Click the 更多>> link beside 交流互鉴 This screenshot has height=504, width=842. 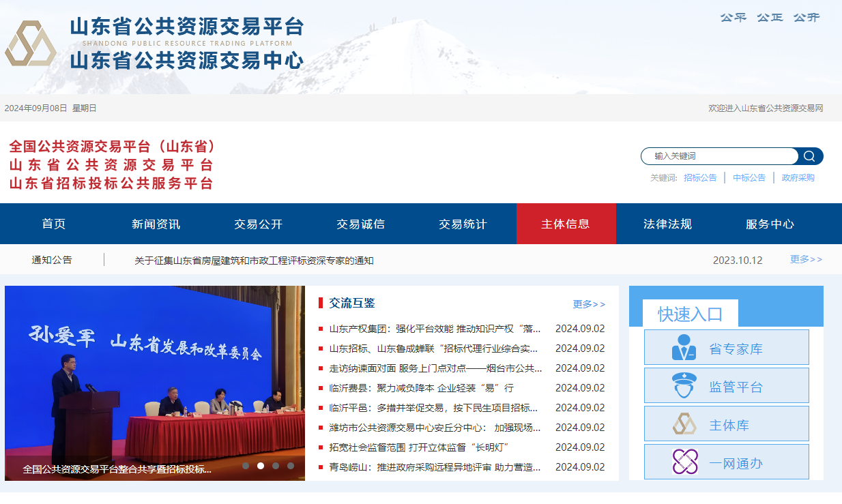tap(588, 304)
